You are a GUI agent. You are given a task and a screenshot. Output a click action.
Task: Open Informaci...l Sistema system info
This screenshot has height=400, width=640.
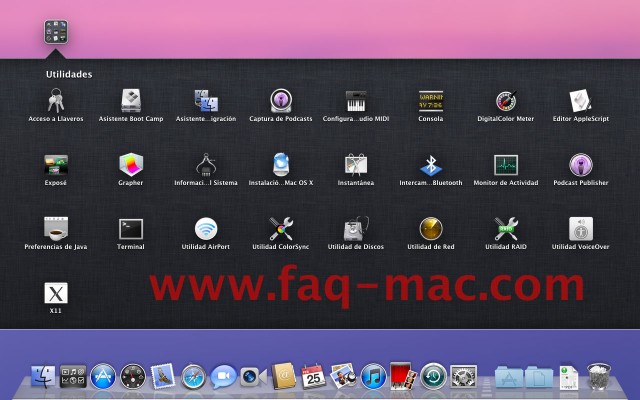point(206,165)
